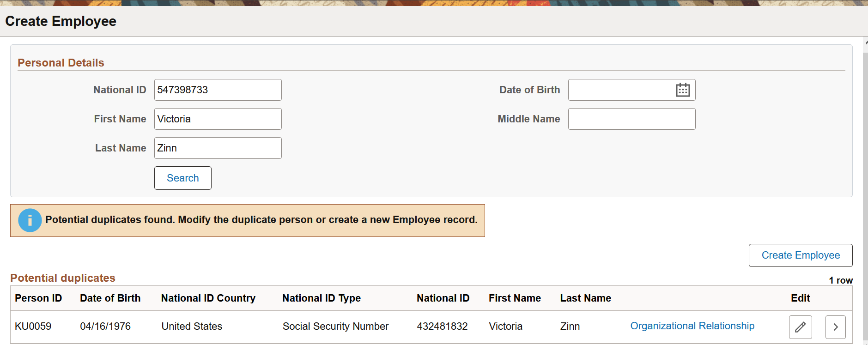This screenshot has height=345, width=868.
Task: Open the Organizational Relationship link
Action: [x=692, y=326]
